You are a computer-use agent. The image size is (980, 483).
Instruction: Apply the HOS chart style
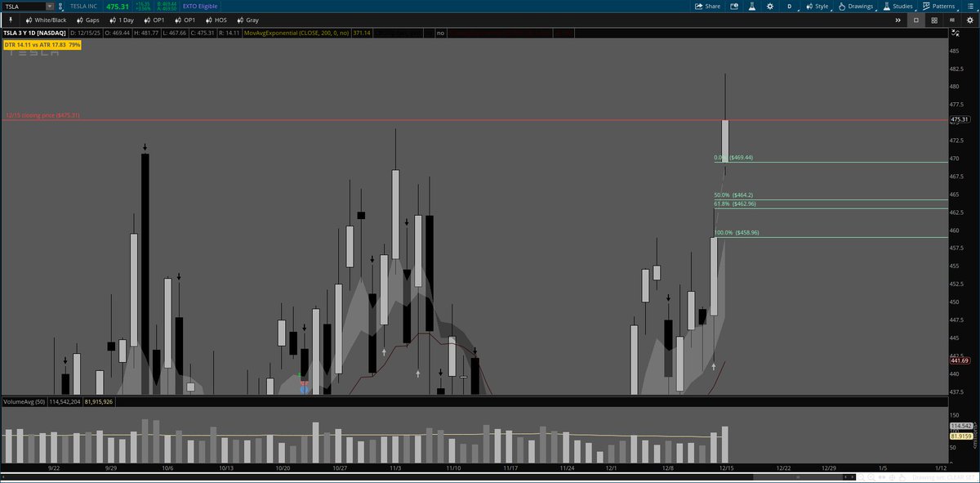(216, 19)
